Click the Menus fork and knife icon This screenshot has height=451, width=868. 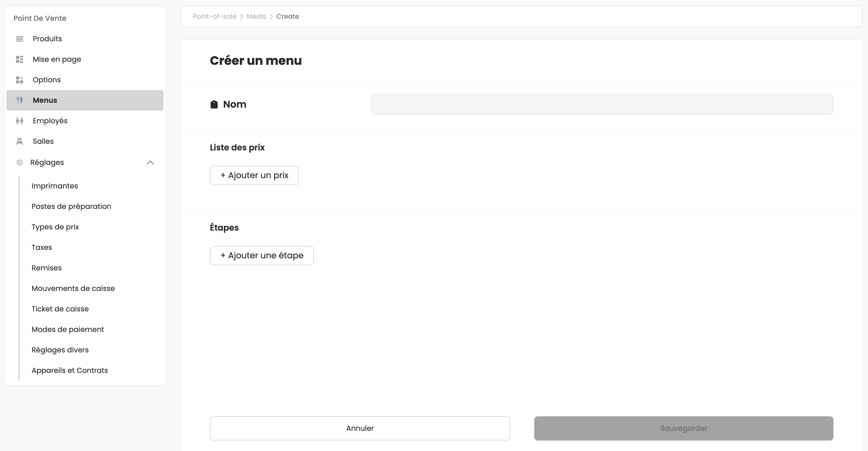(20, 100)
